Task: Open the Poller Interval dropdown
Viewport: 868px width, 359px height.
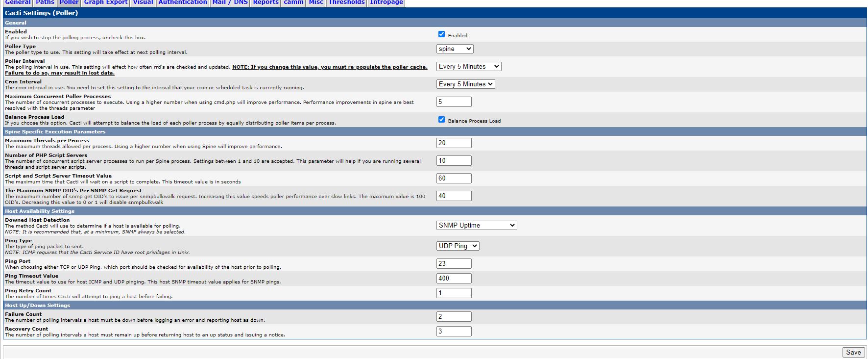Action: [469, 67]
